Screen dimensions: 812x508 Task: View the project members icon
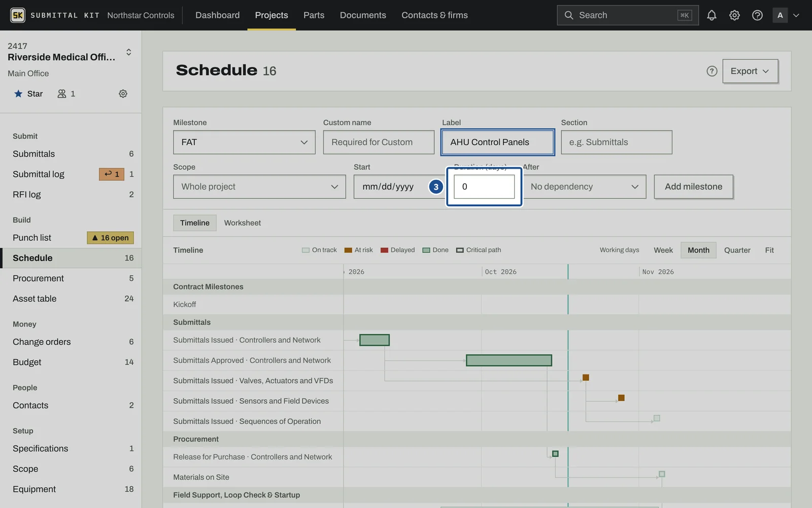click(x=62, y=93)
